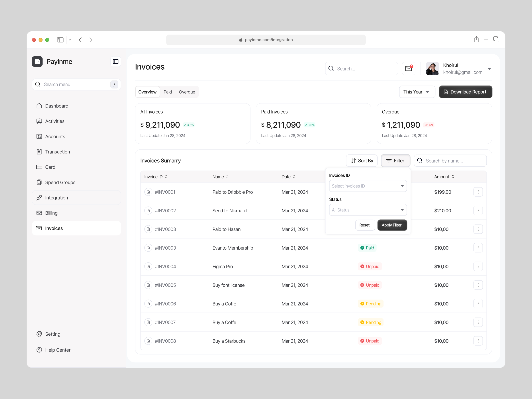Open the Card section icon

coord(39,167)
